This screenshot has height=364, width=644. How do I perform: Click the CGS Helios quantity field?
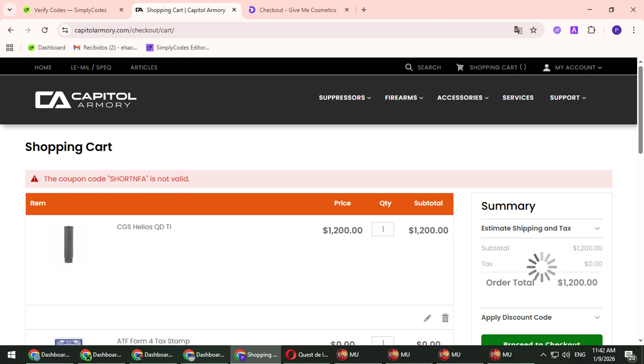coord(383,229)
